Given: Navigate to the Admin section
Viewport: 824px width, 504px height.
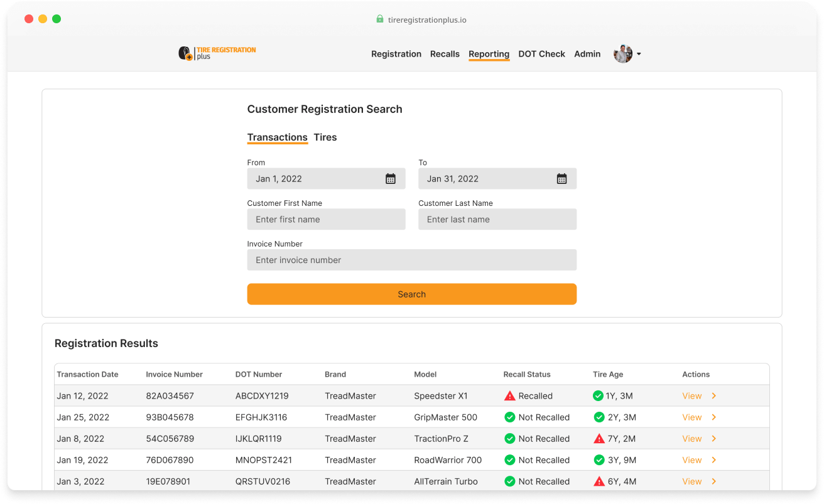Looking at the screenshot, I should (x=587, y=54).
